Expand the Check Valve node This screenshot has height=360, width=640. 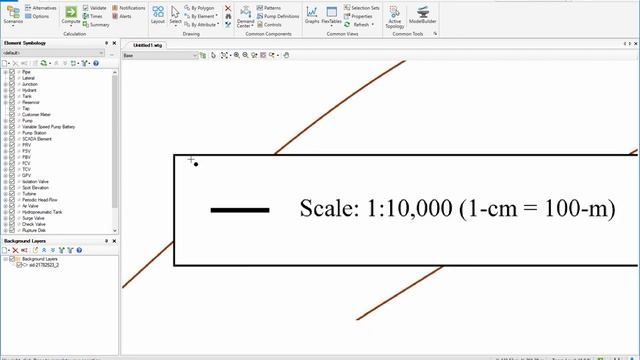(x=6, y=224)
